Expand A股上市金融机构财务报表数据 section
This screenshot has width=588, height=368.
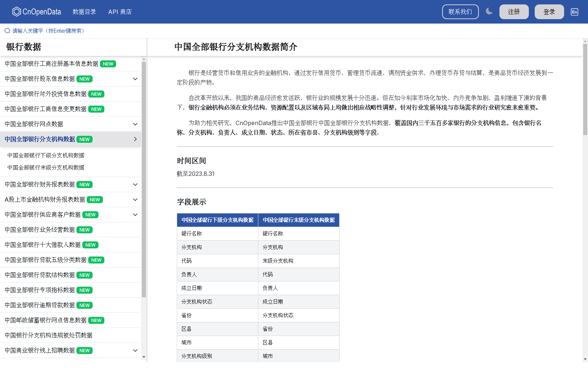pos(135,199)
